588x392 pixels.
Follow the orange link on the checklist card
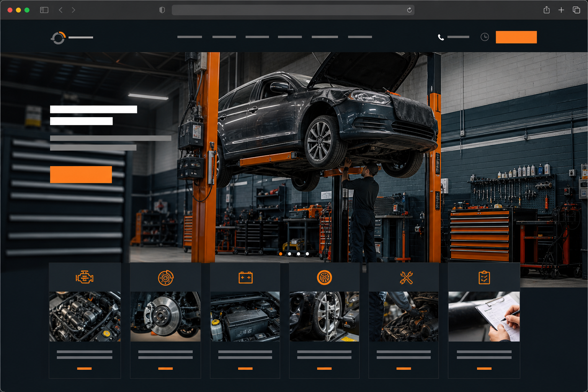(484, 368)
